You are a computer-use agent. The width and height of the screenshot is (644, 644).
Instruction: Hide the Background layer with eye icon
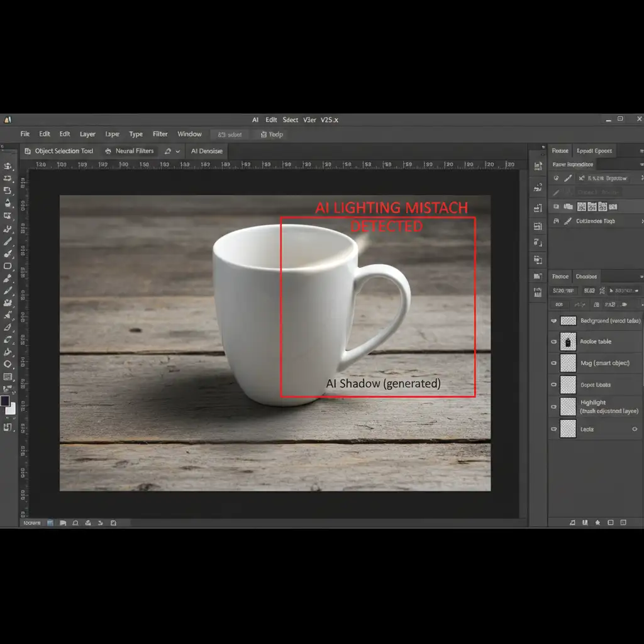pyautogui.click(x=554, y=321)
